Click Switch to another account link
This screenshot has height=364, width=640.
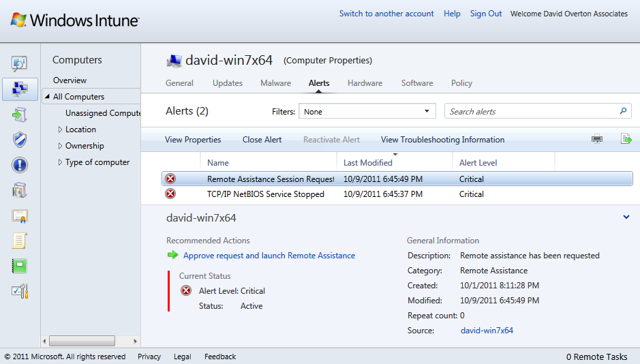pyautogui.click(x=386, y=14)
